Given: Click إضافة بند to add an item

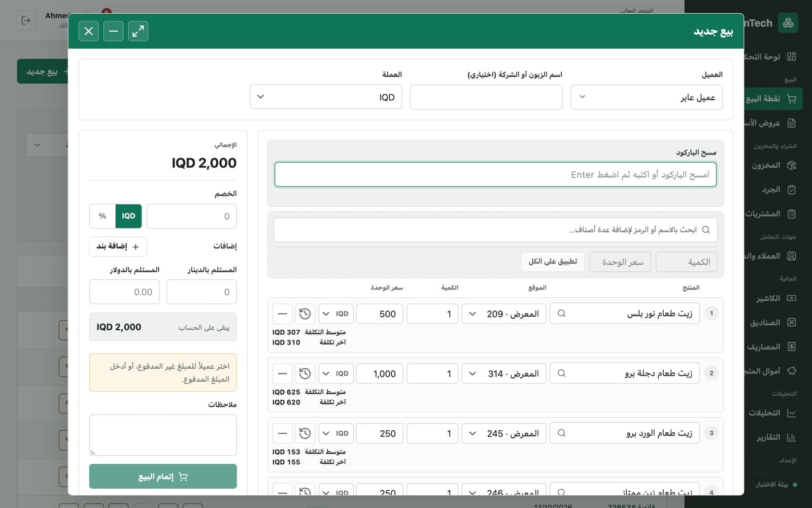Looking at the screenshot, I should pyautogui.click(x=118, y=246).
